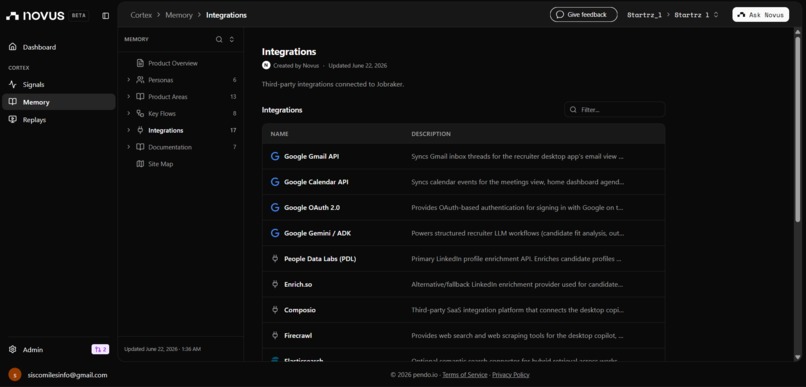Open the Terms of Service link
Image resolution: width=806 pixels, height=387 pixels.
465,375
